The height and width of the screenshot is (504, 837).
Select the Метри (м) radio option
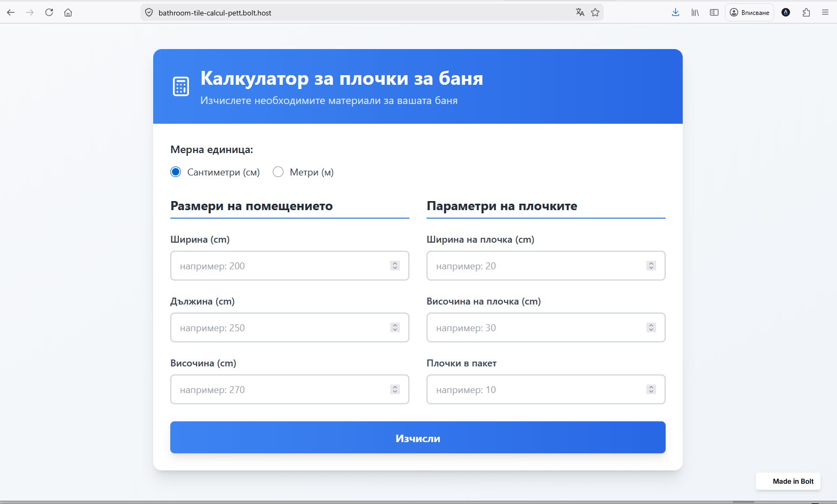pos(278,172)
